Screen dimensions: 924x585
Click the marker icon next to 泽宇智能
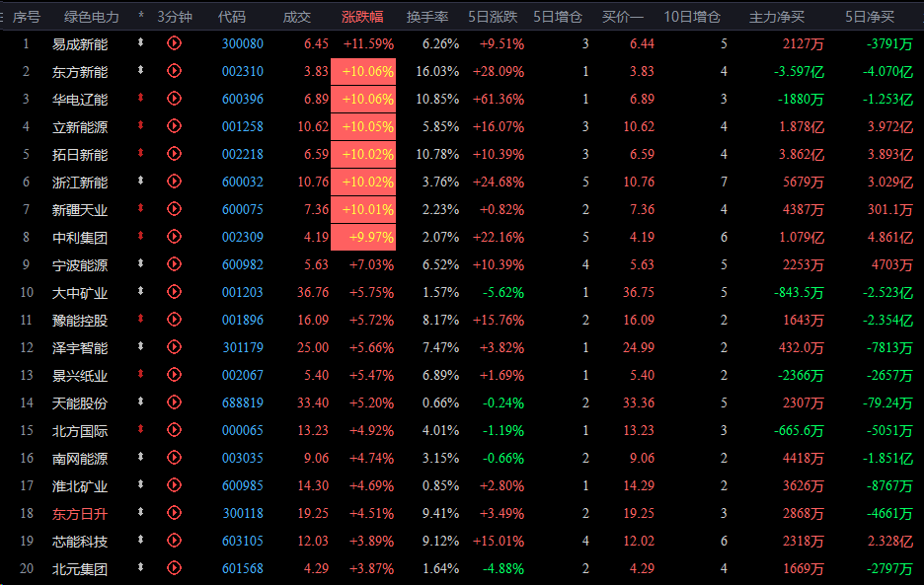(x=141, y=347)
